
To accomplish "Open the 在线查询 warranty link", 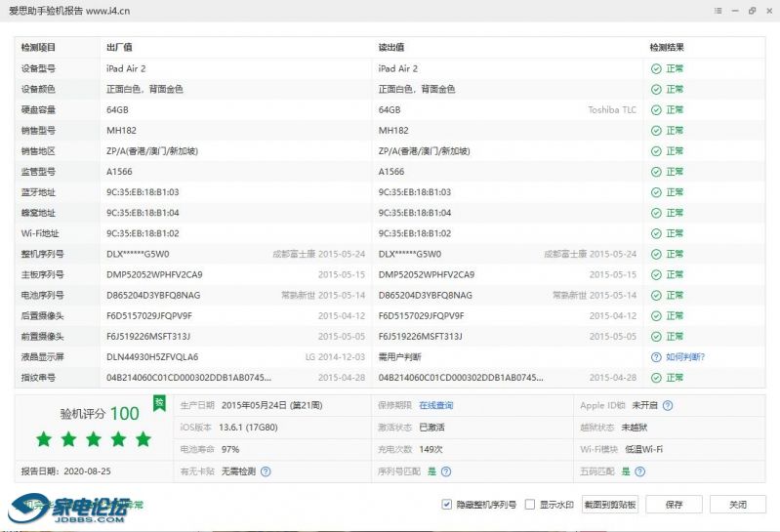I will point(436,406).
